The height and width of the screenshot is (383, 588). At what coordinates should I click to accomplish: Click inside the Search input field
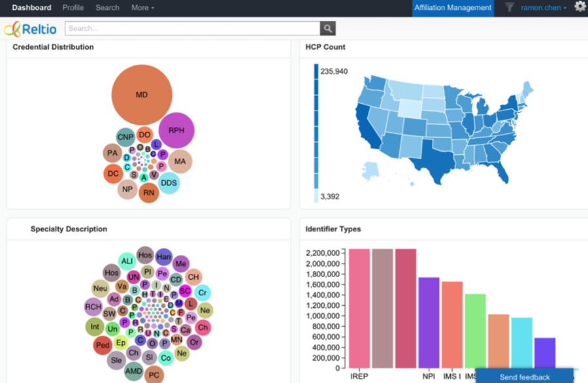(x=193, y=29)
